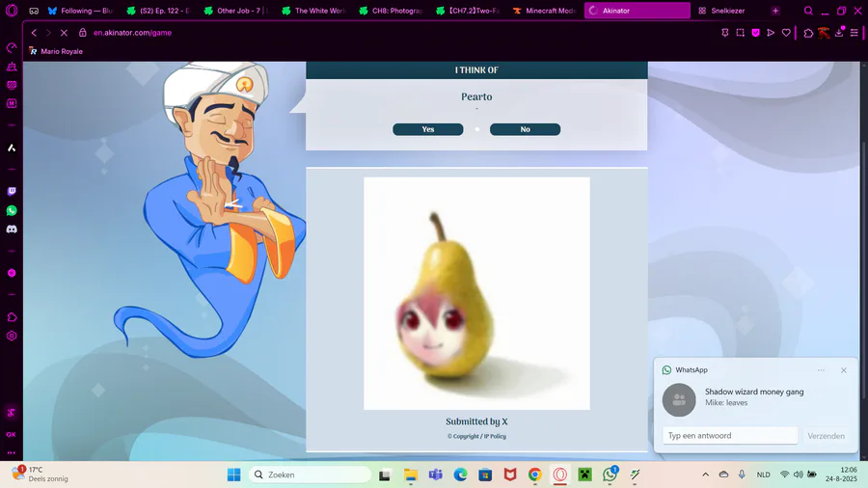Image resolution: width=868 pixels, height=488 pixels.
Task: Open the Mario Royale bookmark
Action: pyautogui.click(x=56, y=51)
